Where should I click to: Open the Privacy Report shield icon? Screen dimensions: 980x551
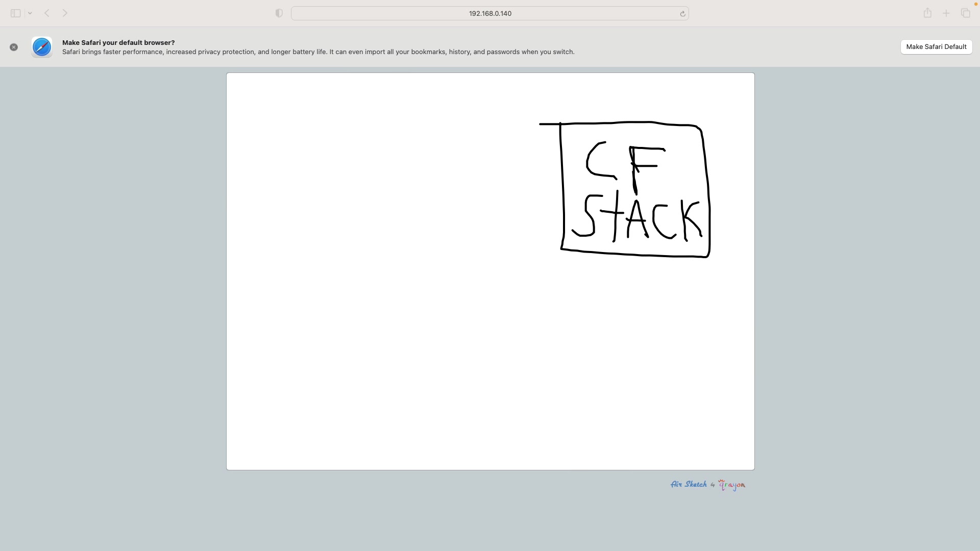point(279,13)
